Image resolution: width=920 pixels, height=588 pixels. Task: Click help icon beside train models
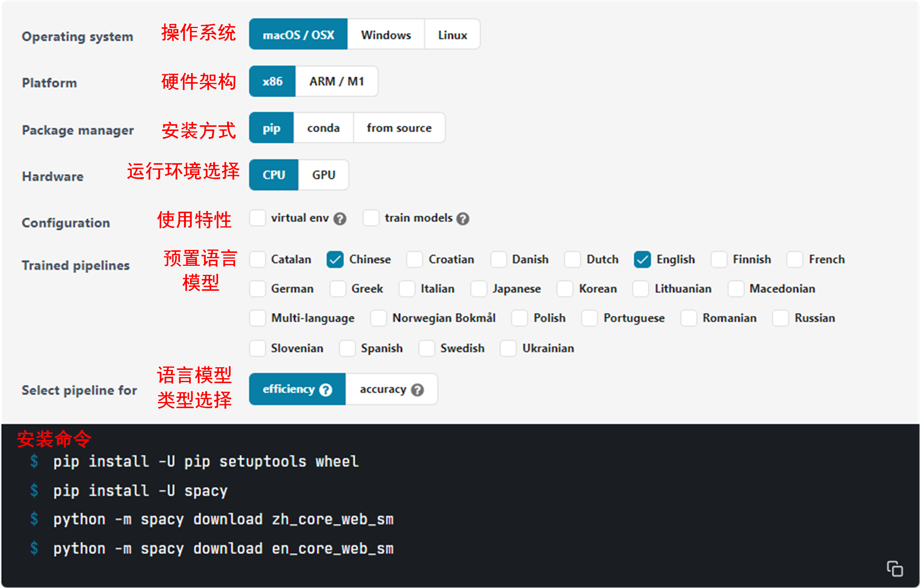pos(463,219)
